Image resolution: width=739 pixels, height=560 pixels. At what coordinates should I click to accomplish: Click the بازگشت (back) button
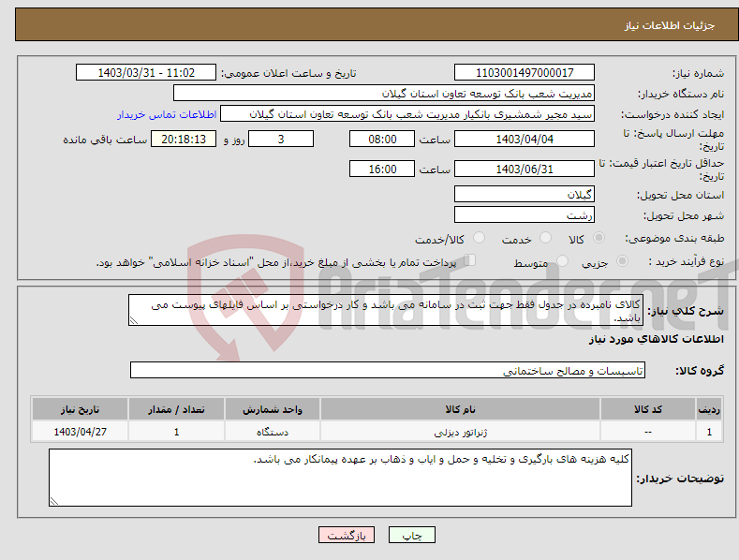pos(347,535)
